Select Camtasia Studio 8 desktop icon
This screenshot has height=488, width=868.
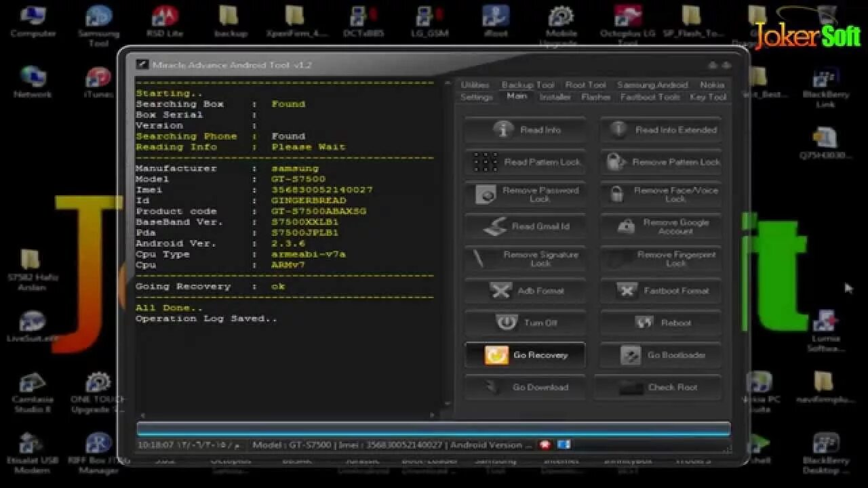tap(33, 392)
